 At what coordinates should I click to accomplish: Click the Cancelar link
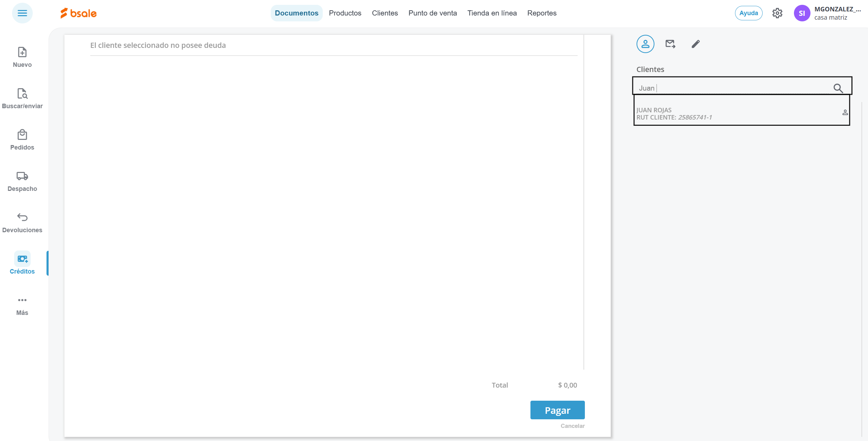[x=572, y=426]
